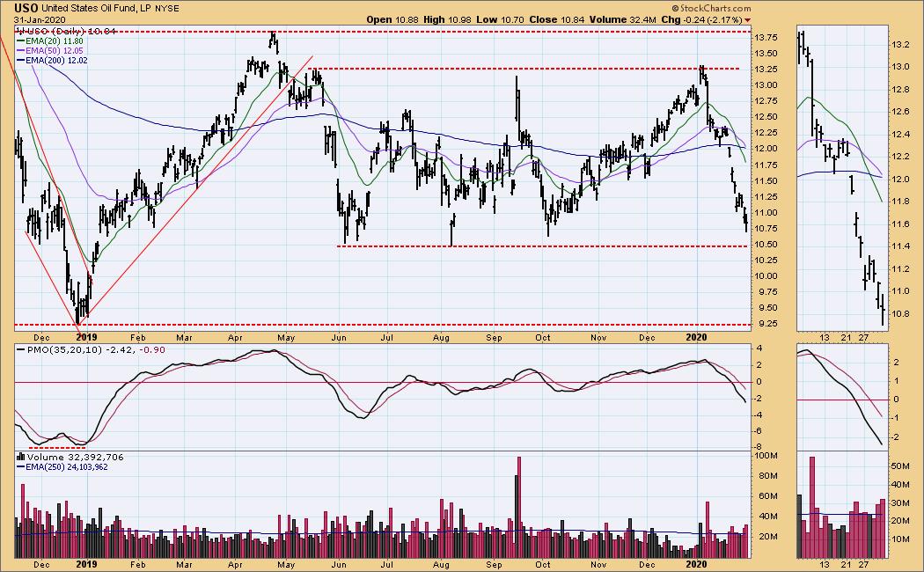Screen dimensions: 924x572
Task: Click the Low 10.70 value
Action: 500,19
